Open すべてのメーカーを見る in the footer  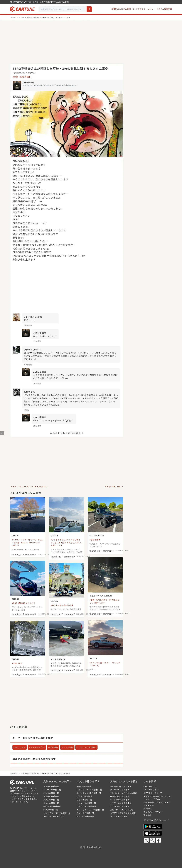point(54,816)
